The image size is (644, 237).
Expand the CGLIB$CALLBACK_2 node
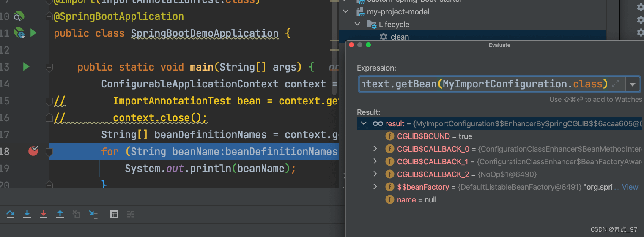[x=375, y=174]
